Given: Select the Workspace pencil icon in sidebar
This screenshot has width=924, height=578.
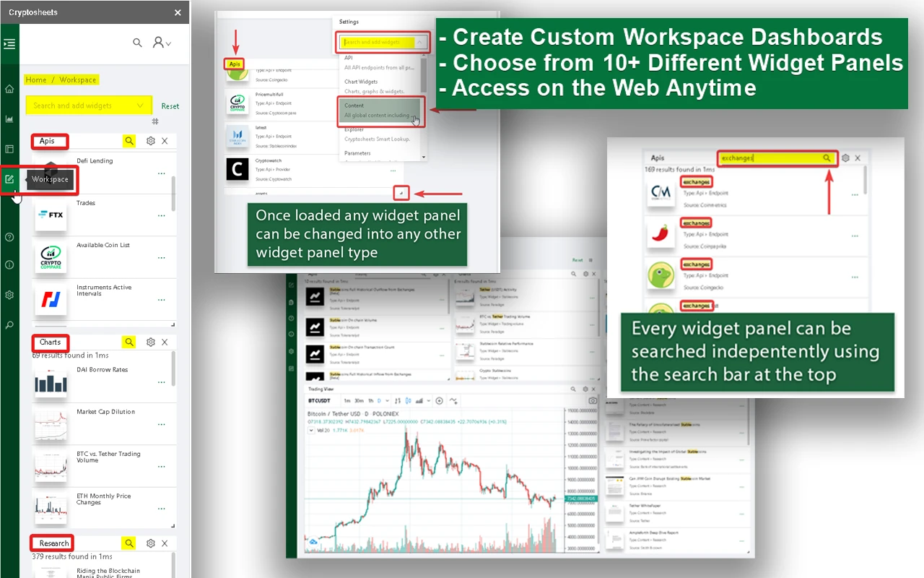Looking at the screenshot, I should tap(9, 179).
